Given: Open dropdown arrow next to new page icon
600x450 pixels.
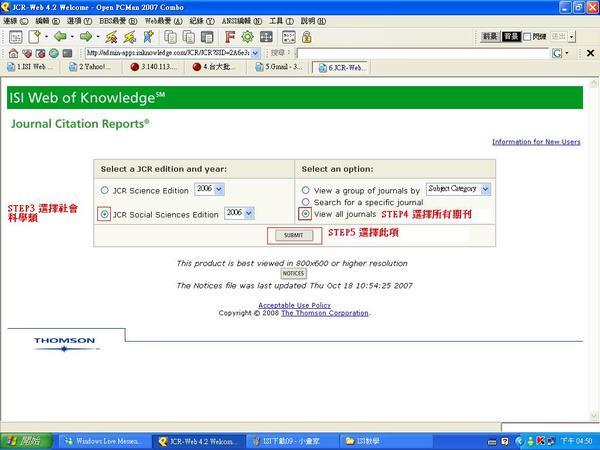Looking at the screenshot, I should click(x=46, y=37).
